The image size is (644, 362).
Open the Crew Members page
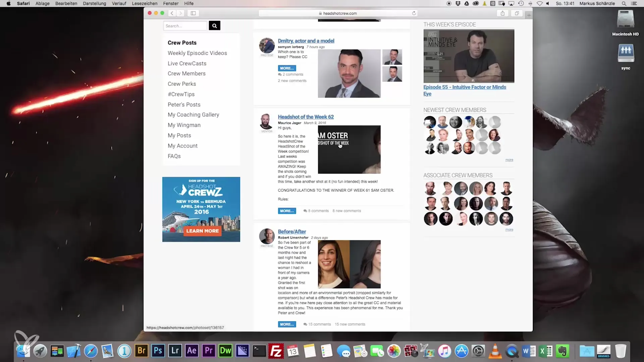(186, 73)
